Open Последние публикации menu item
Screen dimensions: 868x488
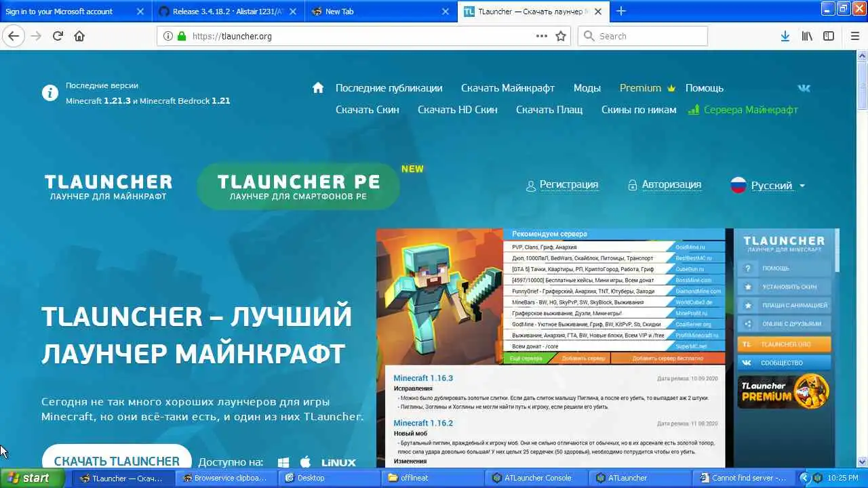pos(389,87)
